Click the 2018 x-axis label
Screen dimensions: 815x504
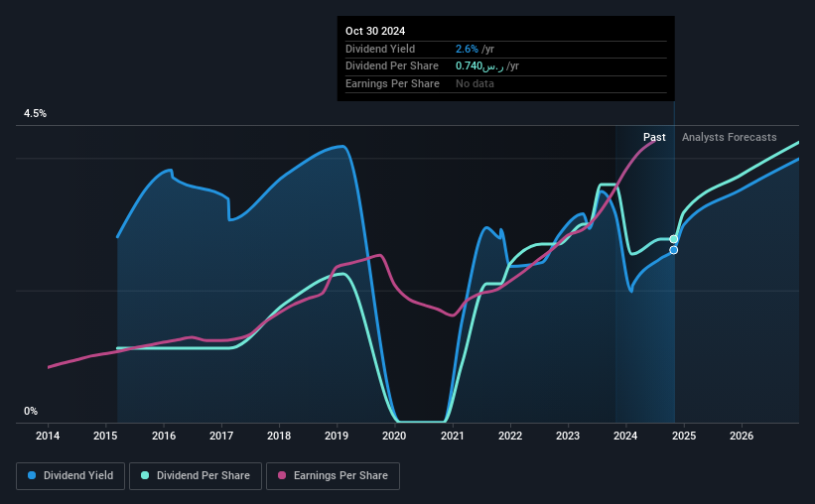[x=279, y=436]
